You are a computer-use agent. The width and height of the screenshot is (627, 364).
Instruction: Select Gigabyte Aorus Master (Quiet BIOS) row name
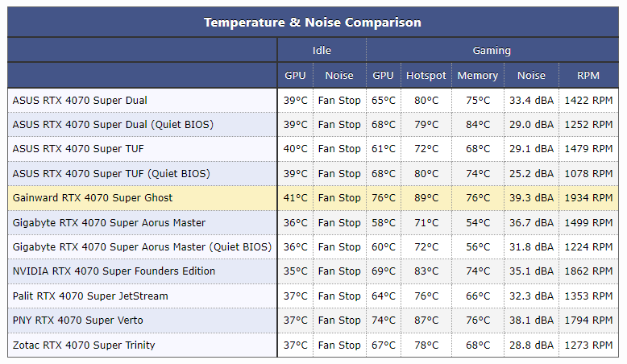[x=142, y=247]
